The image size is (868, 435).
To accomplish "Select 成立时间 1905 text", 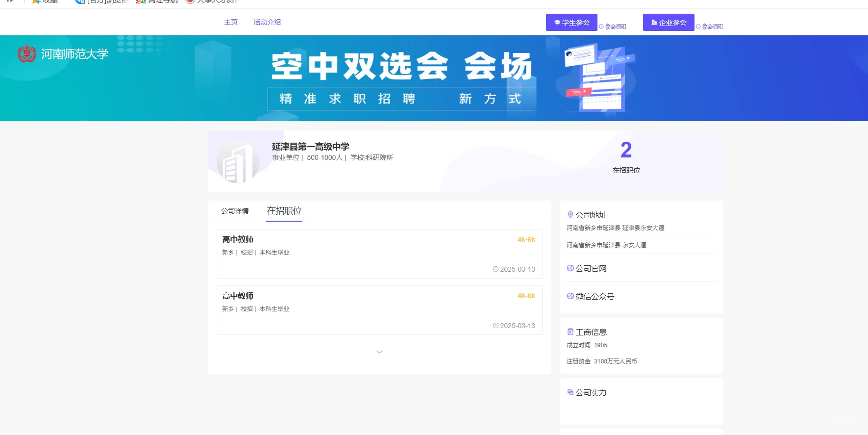I will point(587,345).
